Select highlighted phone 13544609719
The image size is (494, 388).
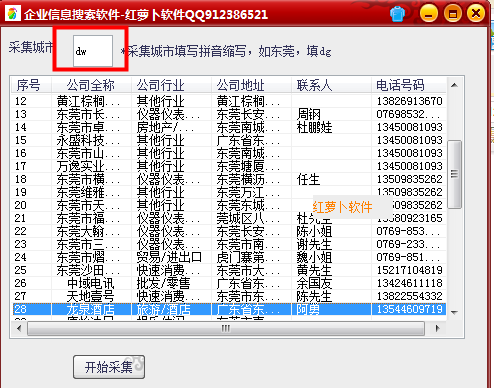[409, 309]
